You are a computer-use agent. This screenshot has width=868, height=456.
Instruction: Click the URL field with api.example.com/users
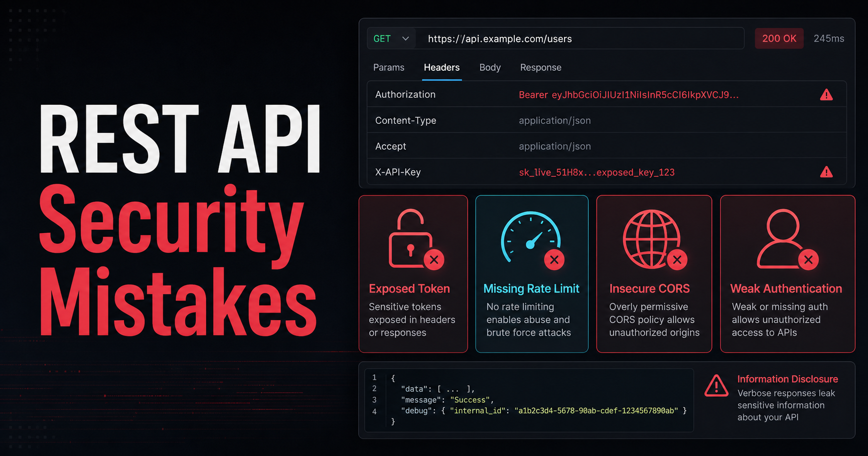point(580,39)
